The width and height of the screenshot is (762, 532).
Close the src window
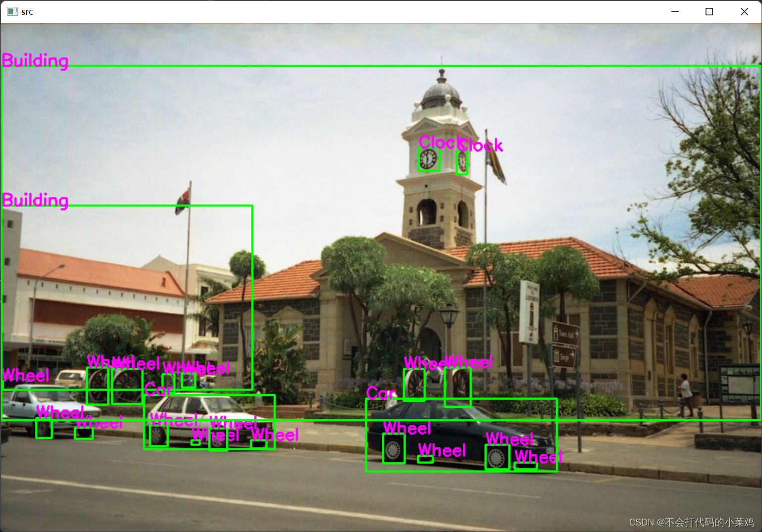(x=744, y=11)
